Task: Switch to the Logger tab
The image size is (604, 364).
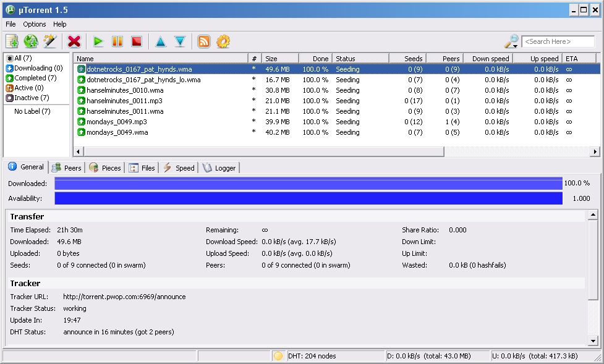Action: pos(219,167)
